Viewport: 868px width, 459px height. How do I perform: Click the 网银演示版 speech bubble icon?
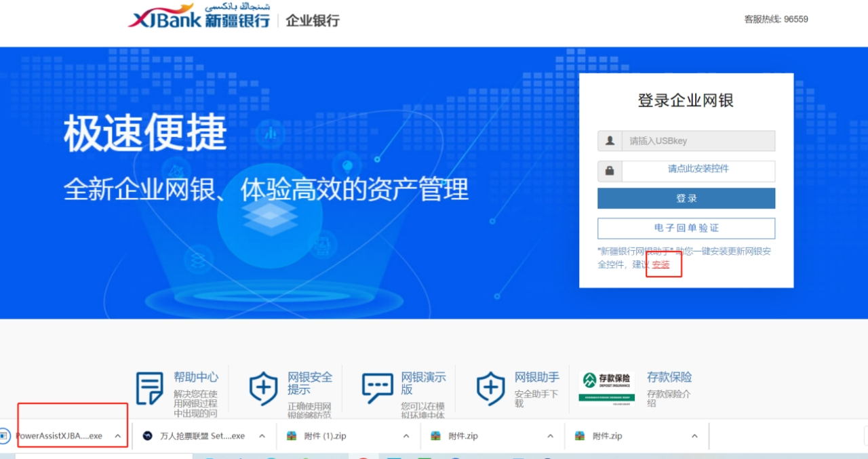377,388
